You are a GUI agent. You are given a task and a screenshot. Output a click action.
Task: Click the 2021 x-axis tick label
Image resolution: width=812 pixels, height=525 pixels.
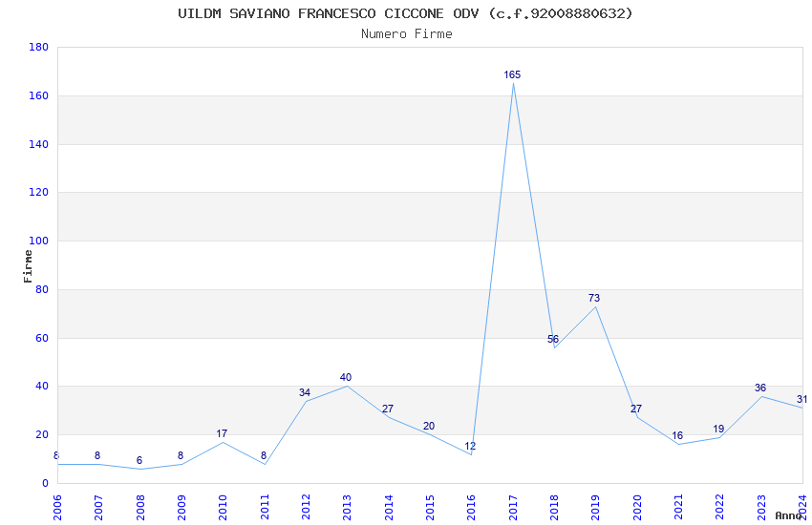coord(679,508)
